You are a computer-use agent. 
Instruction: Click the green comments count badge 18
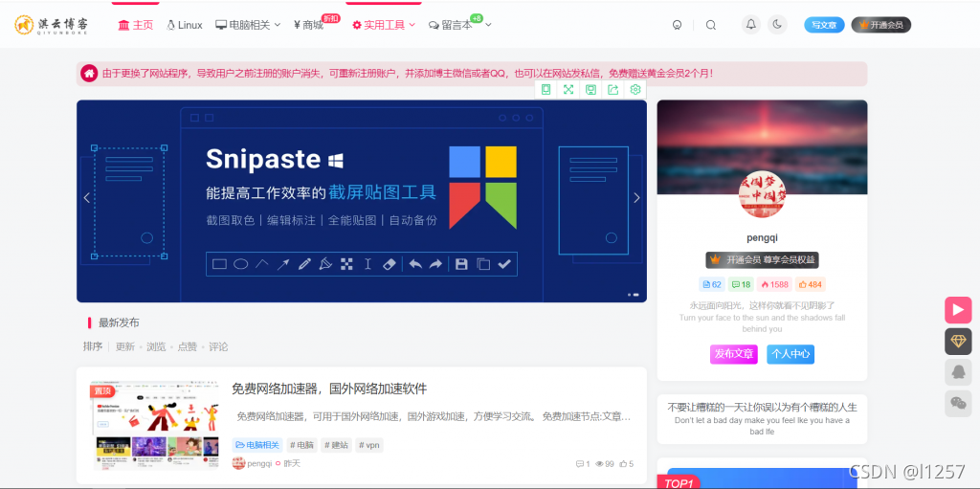(741, 284)
